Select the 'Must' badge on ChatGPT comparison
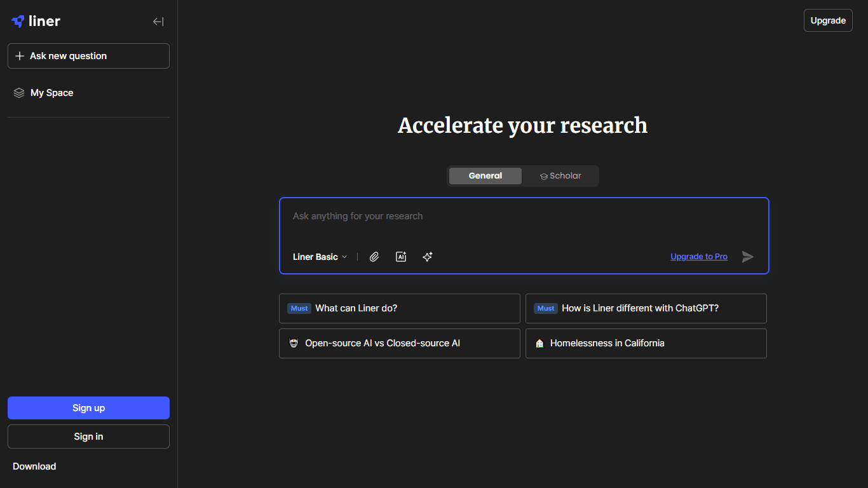This screenshot has height=488, width=868. point(545,308)
